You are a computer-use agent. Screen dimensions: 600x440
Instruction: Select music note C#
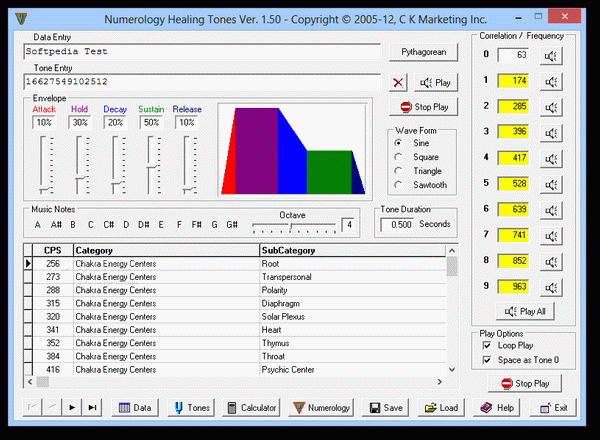tap(109, 225)
